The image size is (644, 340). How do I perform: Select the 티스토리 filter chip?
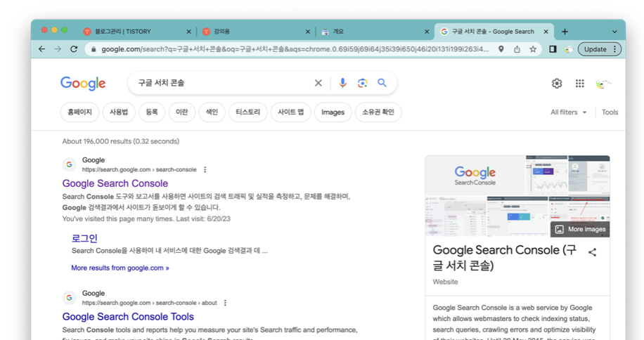(248, 112)
